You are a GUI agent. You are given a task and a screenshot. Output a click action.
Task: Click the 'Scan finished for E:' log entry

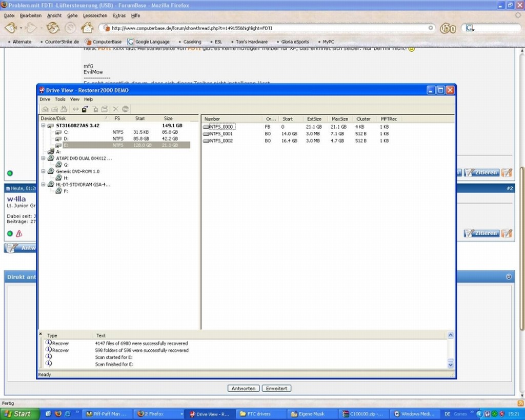pos(114,365)
